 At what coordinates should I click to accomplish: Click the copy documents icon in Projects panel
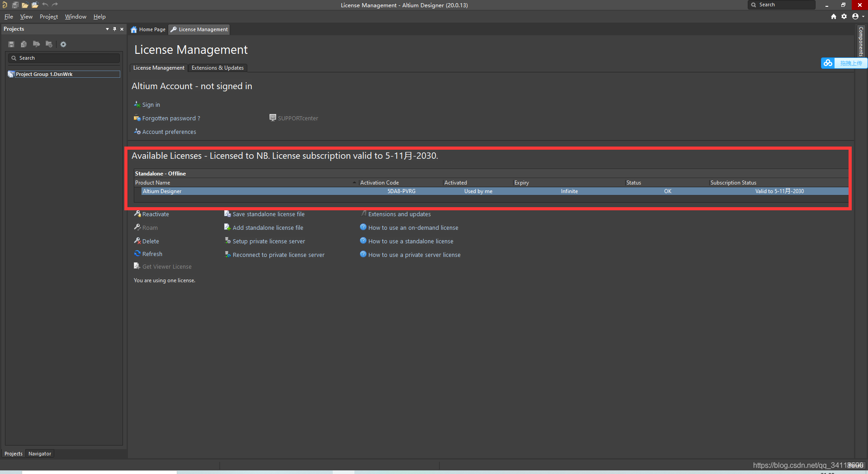24,44
